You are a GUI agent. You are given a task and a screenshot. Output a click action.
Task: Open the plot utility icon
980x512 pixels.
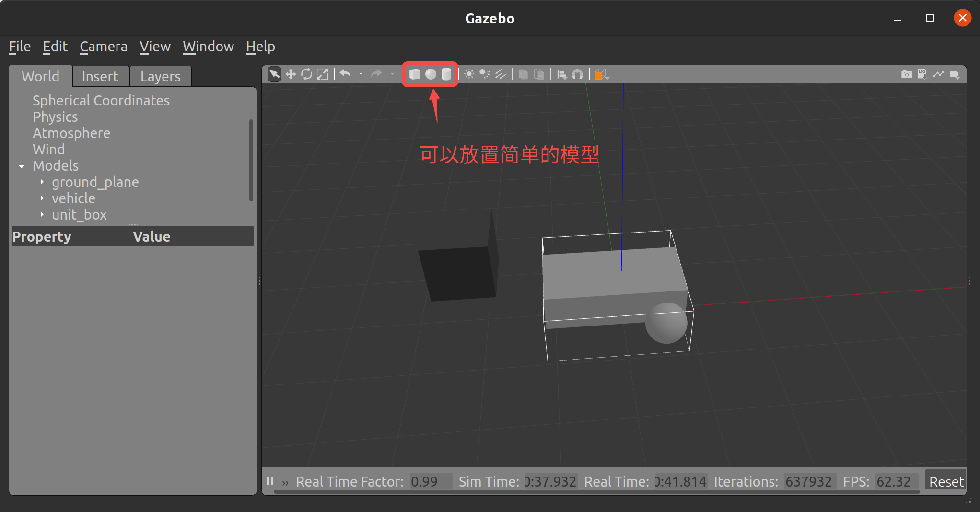pos(938,74)
